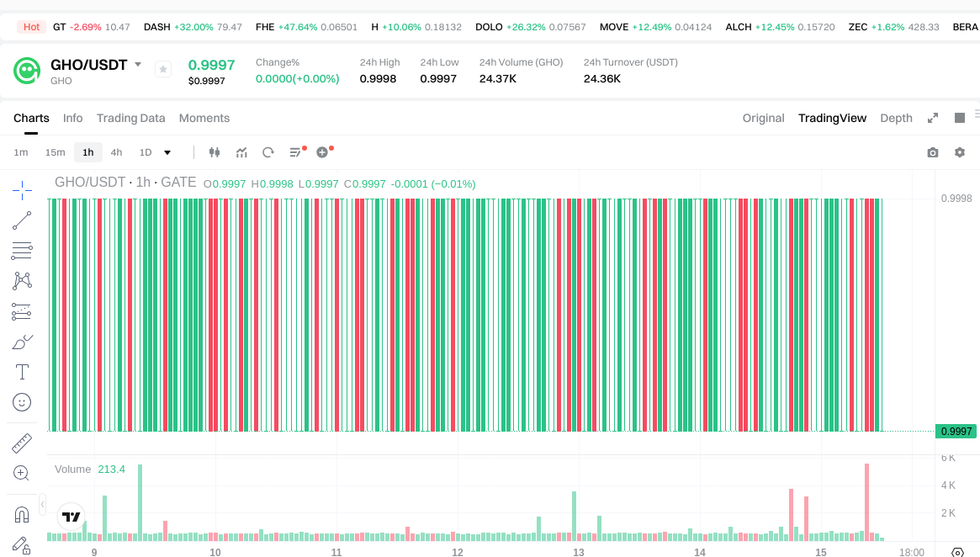
Task: Collapse the left drawing toolbar panel
Action: point(43,503)
